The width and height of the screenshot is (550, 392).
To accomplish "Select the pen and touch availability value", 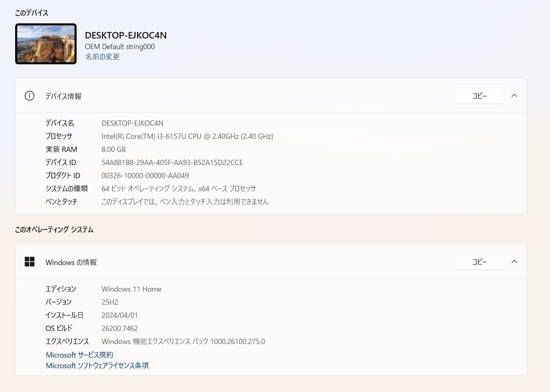I will [185, 202].
